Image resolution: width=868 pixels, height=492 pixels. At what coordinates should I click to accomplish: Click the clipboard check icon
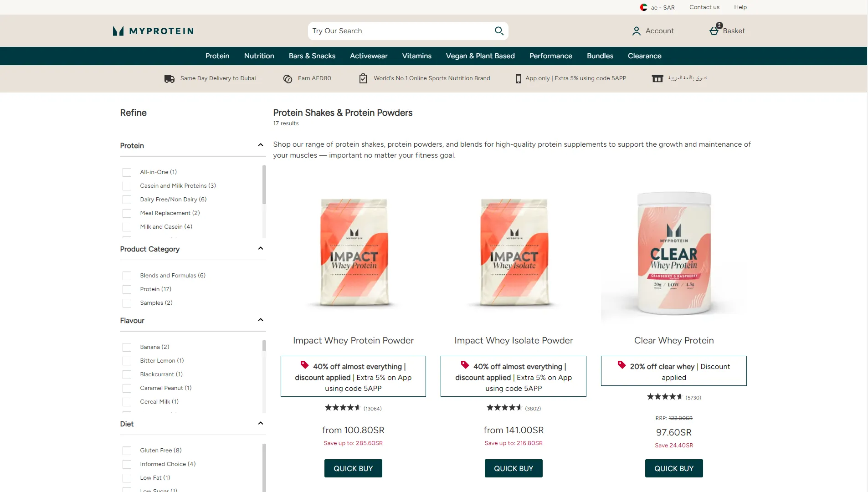363,78
